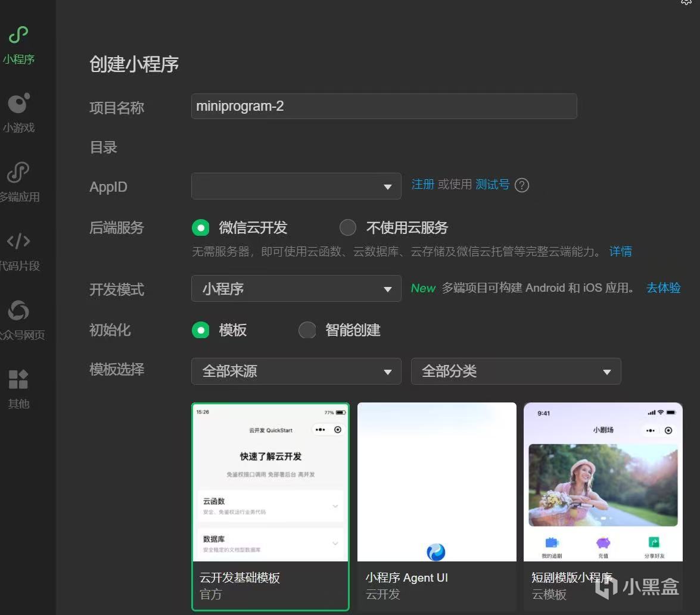Open the 全部来源 template source dropdown
The height and width of the screenshot is (615, 700).
pyautogui.click(x=296, y=371)
